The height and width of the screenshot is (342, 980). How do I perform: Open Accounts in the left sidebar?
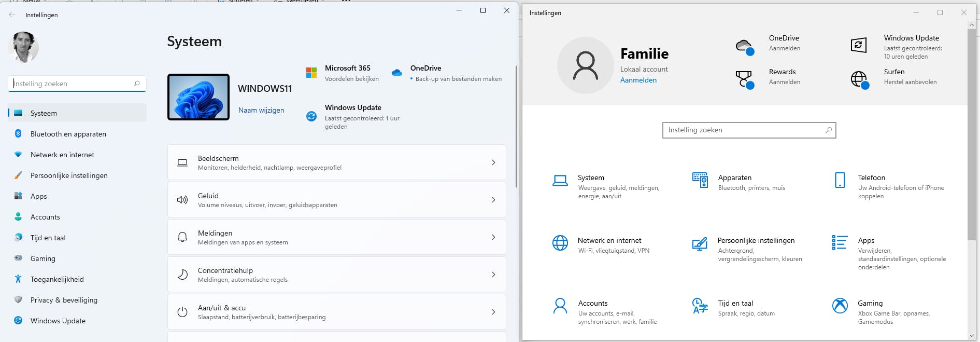tap(45, 217)
